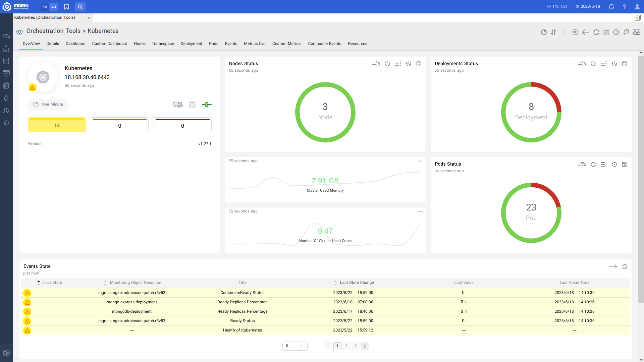Switch language to En
Image resolution: width=644 pixels, height=362 pixels.
[54, 7]
